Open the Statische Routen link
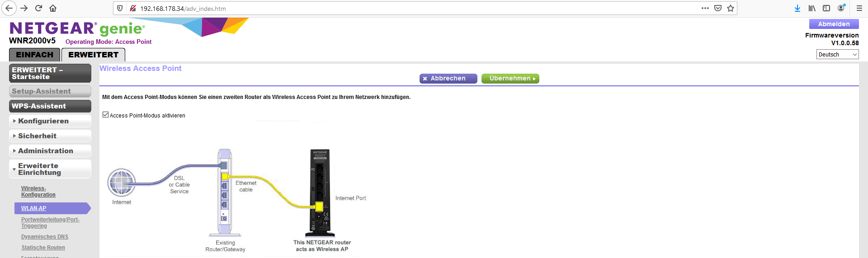This screenshot has width=868, height=258. click(43, 248)
